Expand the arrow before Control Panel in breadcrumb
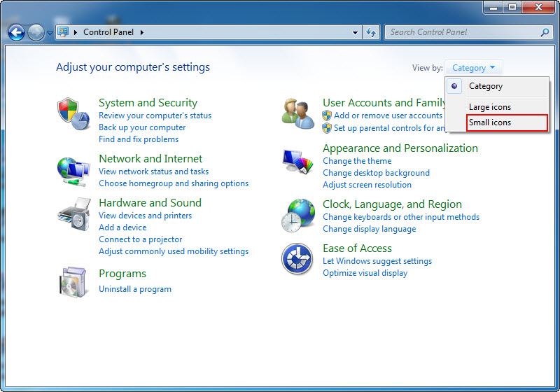This screenshot has width=560, height=392. click(x=76, y=32)
